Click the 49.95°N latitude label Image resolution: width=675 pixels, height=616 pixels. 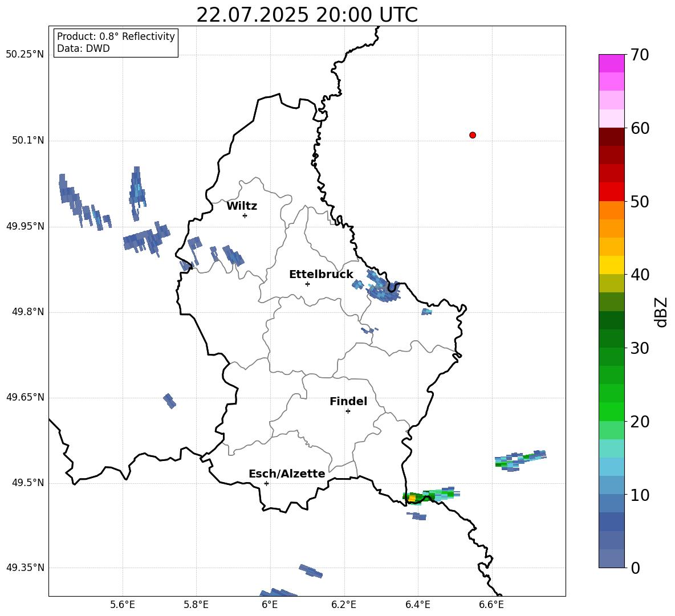coord(25,226)
